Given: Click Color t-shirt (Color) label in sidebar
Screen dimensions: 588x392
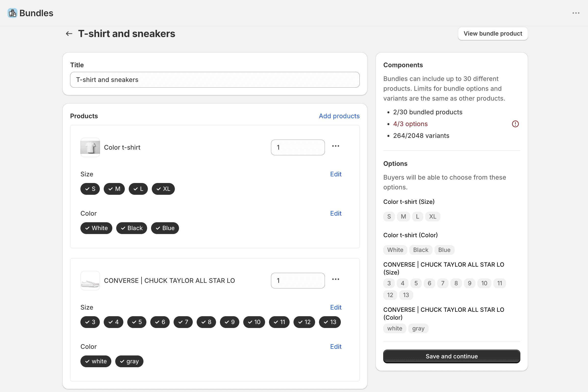Looking at the screenshot, I should (x=410, y=235).
